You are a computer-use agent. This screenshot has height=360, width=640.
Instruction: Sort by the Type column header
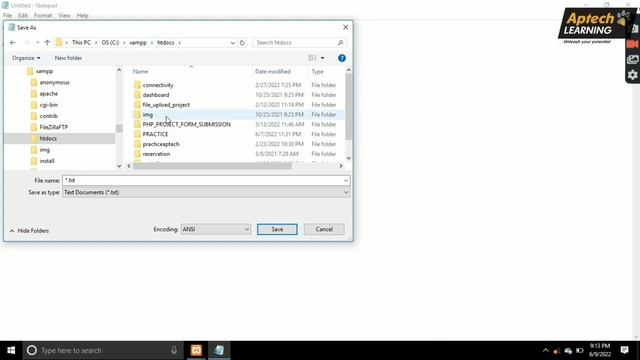pos(317,71)
